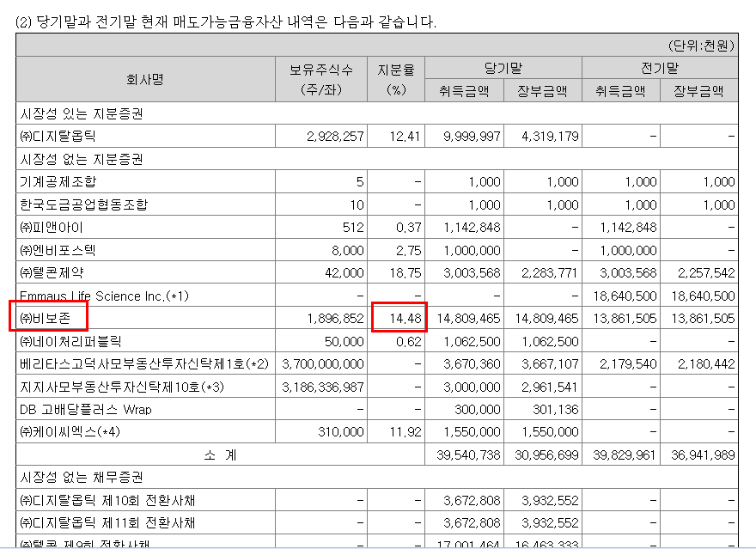Click share count 3,186,336,987

(323, 387)
